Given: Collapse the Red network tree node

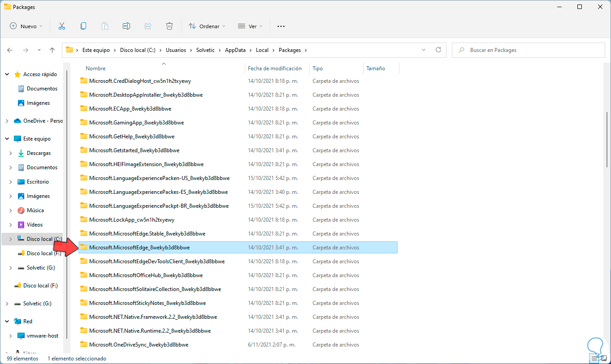Looking at the screenshot, I should [x=7, y=321].
